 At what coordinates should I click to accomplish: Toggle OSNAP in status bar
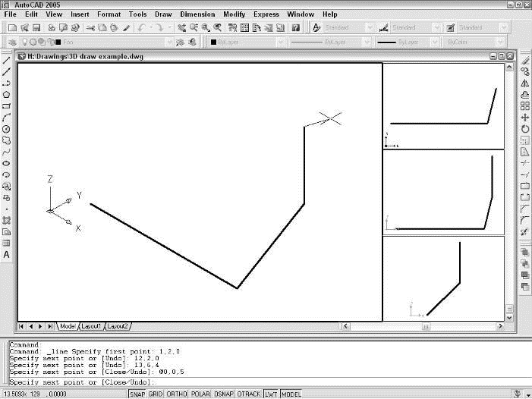[x=224, y=394]
